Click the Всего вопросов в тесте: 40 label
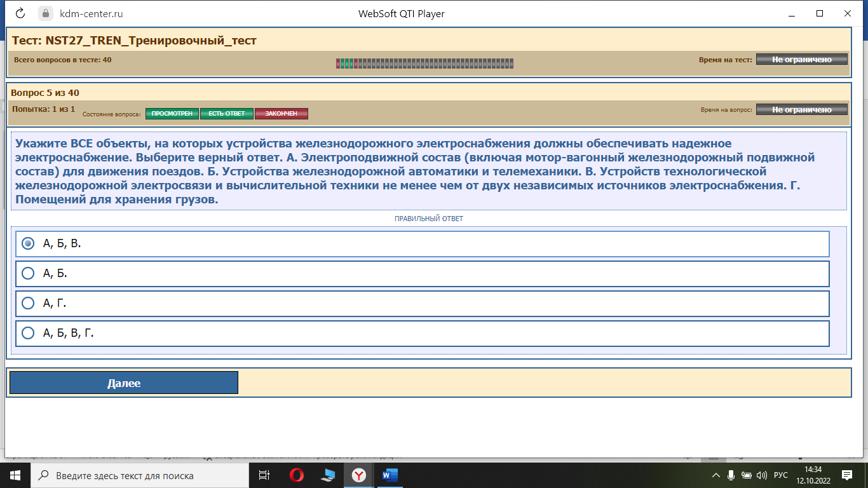This screenshot has width=868, height=488. (x=62, y=60)
